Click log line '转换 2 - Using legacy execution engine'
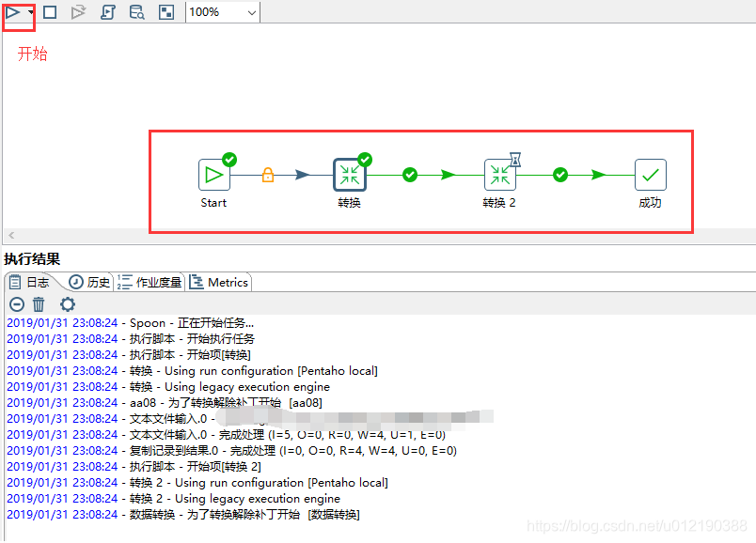This screenshot has height=543, width=756. (174, 498)
